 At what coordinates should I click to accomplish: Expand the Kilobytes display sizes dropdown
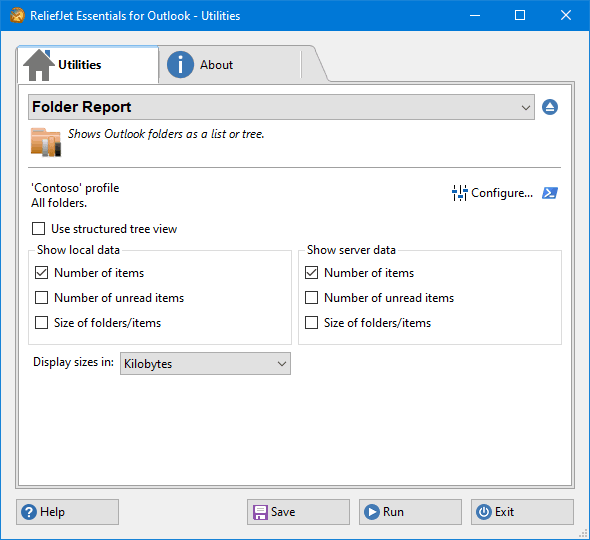click(205, 364)
